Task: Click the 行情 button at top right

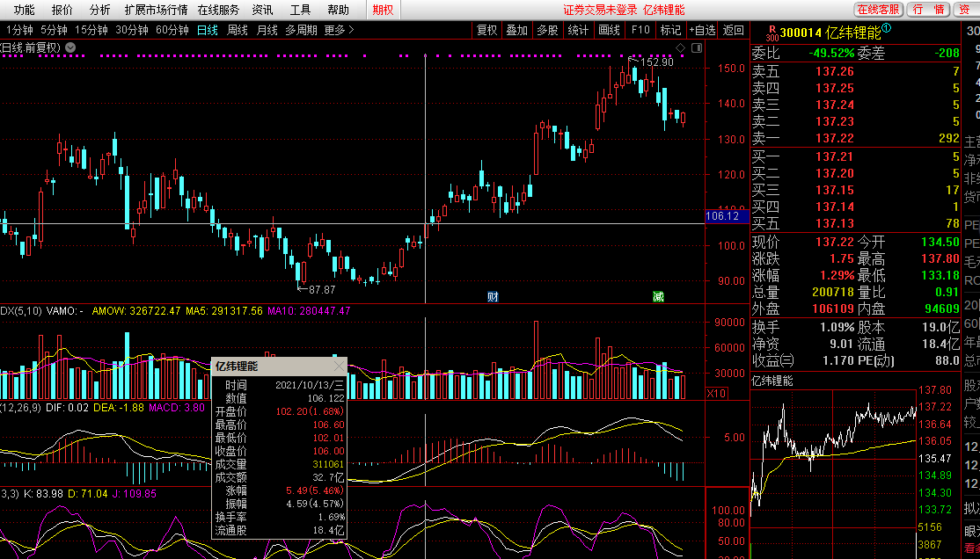Action: [927, 10]
